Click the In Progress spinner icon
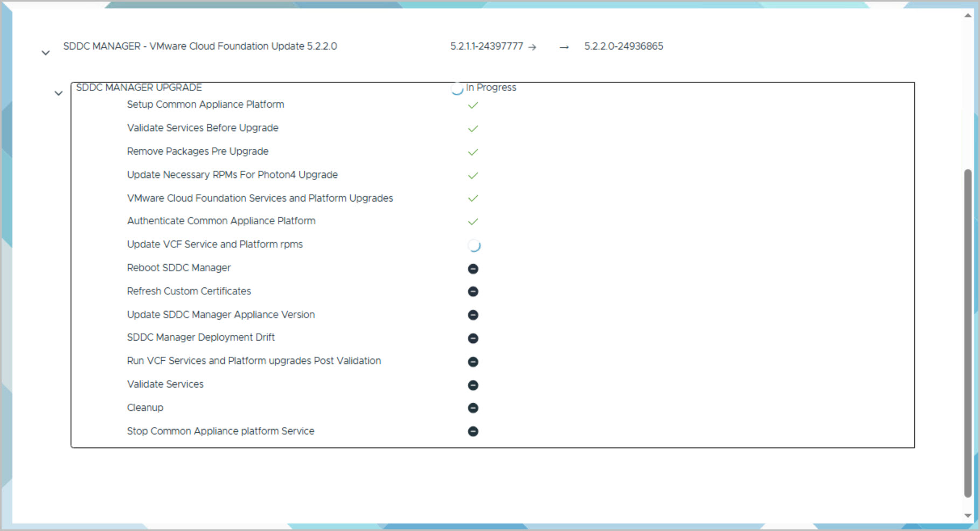This screenshot has width=980, height=531. pos(457,89)
